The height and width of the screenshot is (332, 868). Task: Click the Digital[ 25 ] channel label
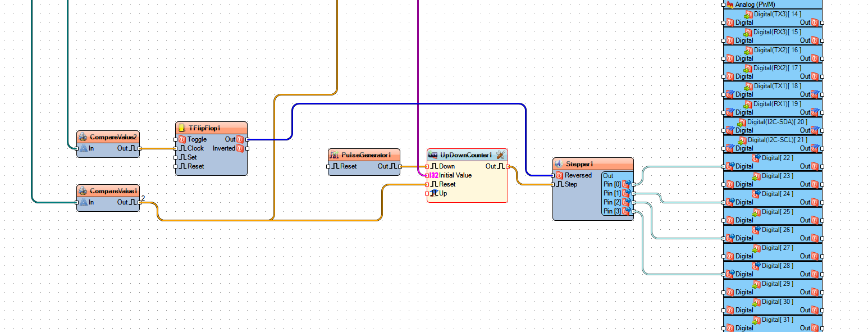click(x=778, y=212)
